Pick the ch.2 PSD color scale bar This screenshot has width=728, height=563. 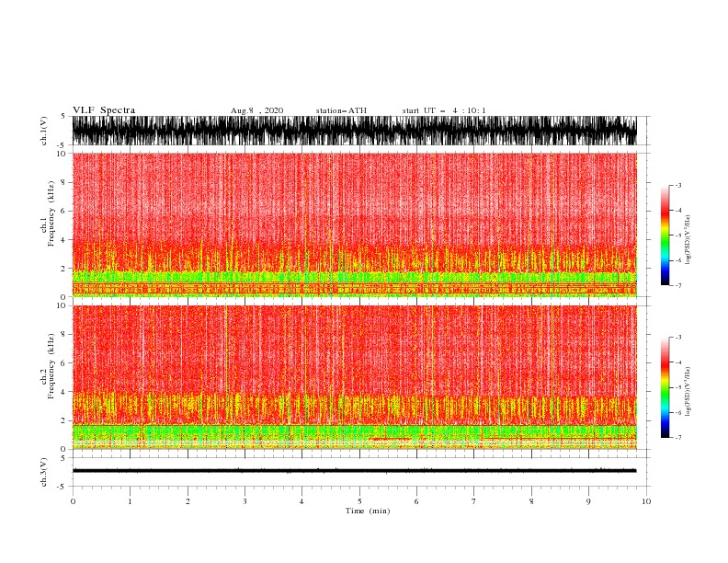[x=665, y=387]
